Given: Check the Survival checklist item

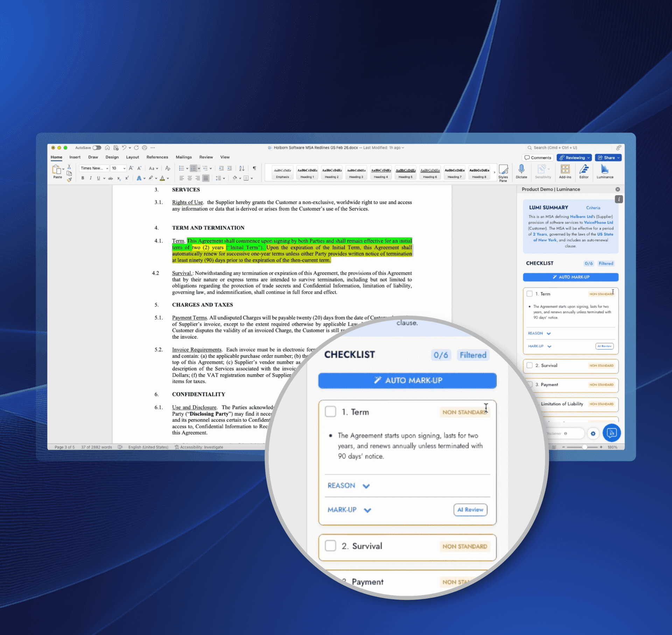Looking at the screenshot, I should point(330,546).
